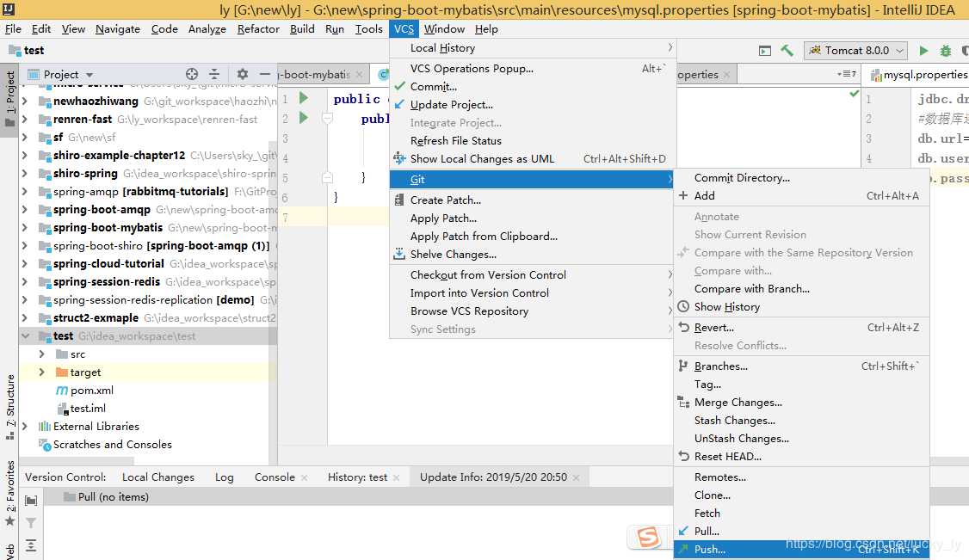Click the fold end marker on line 5
Viewport: 969px width, 560px height.
coord(328,178)
